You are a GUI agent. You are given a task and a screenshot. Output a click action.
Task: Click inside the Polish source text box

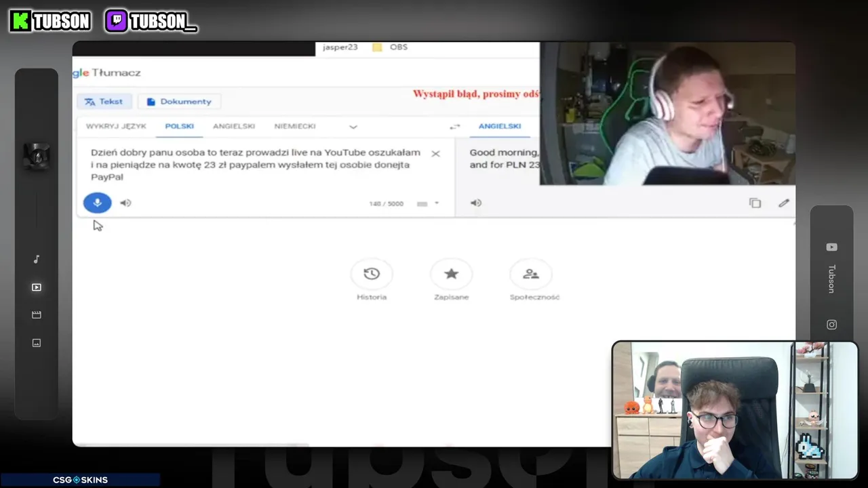(x=256, y=165)
